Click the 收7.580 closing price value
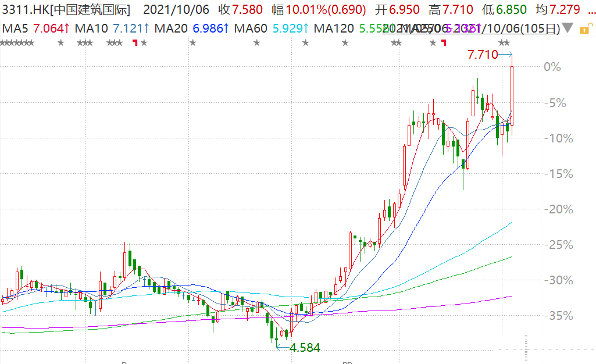The height and width of the screenshot is (364, 596). [240, 9]
